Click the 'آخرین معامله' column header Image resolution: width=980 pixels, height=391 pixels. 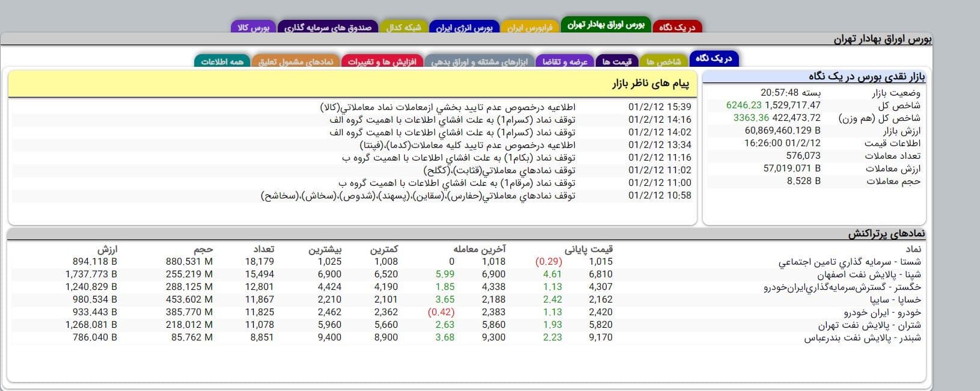pos(479,249)
